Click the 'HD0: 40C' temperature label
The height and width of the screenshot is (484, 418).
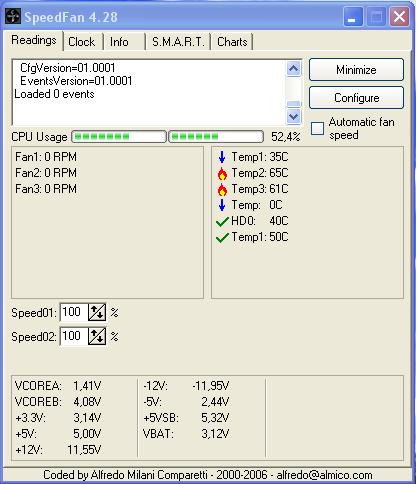point(260,221)
